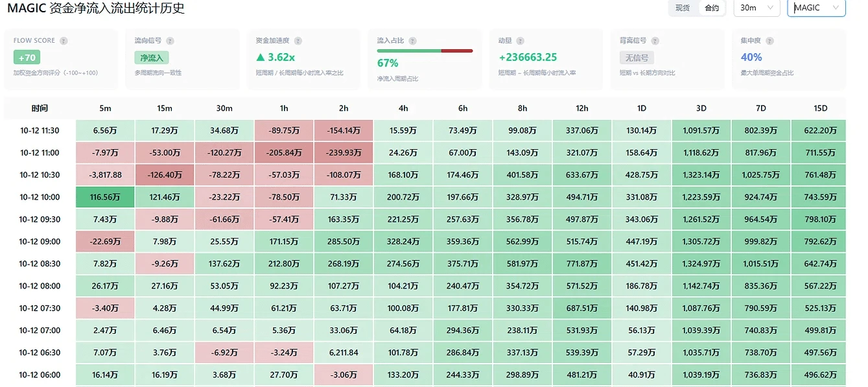Click the +236663.25 momentum value
The height and width of the screenshot is (387, 868).
pyautogui.click(x=528, y=57)
